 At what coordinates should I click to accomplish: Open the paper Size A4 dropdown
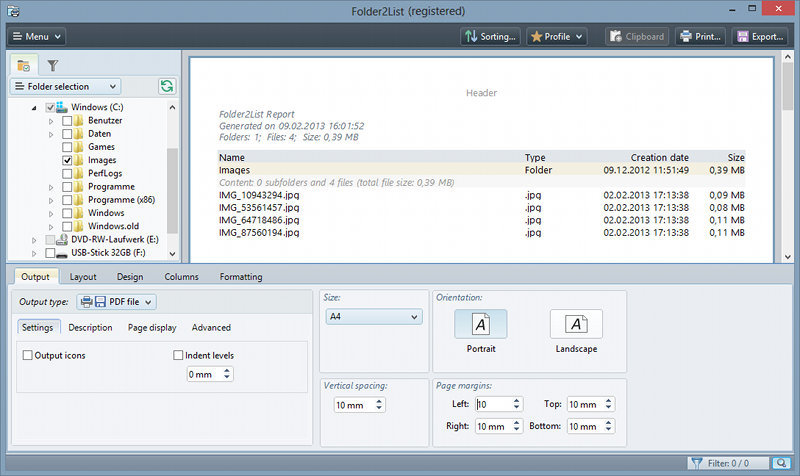click(373, 316)
